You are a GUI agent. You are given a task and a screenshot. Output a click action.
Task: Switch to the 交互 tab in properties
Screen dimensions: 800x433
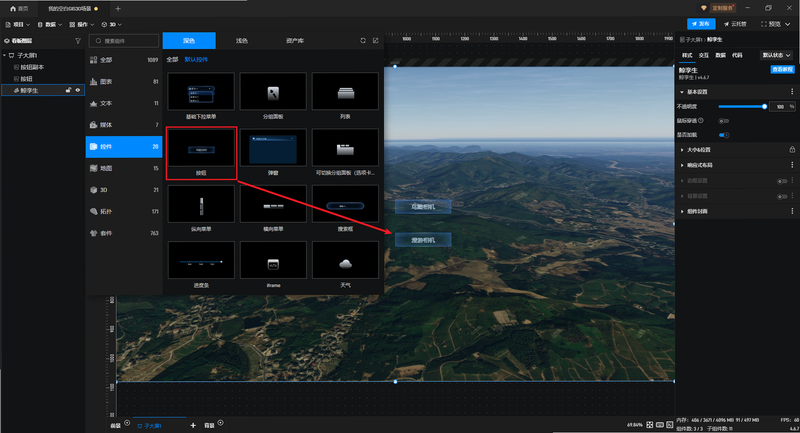point(704,55)
